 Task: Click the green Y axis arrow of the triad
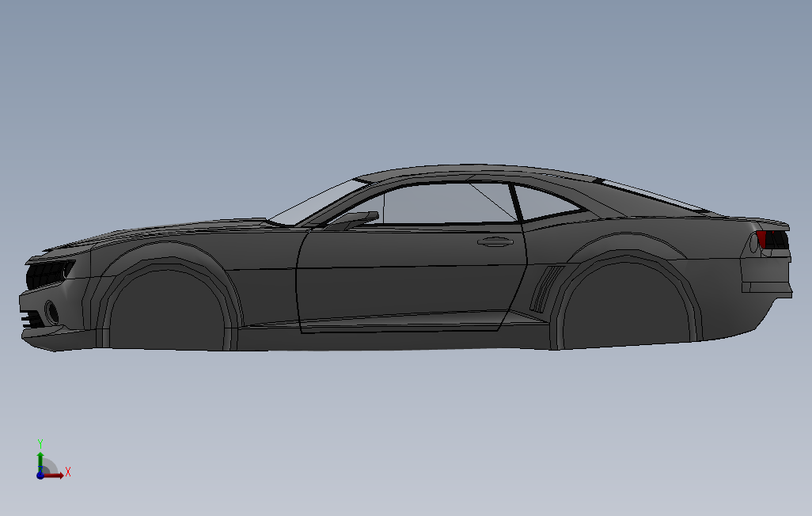pyautogui.click(x=40, y=460)
